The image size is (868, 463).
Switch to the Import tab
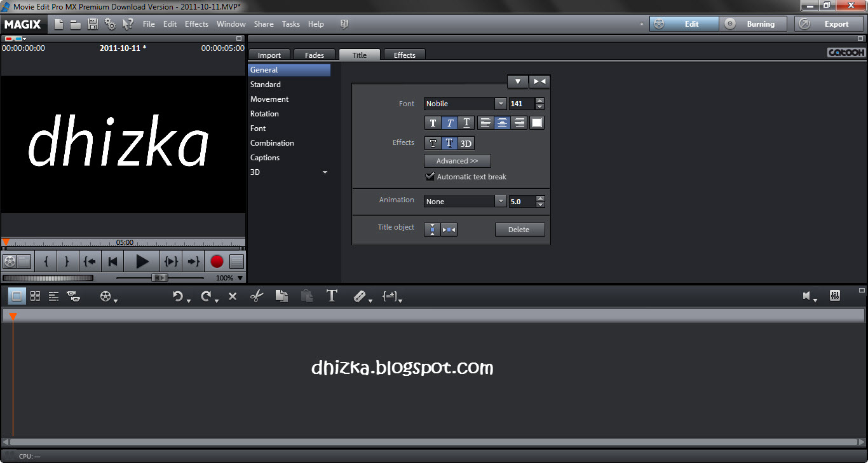pos(269,55)
